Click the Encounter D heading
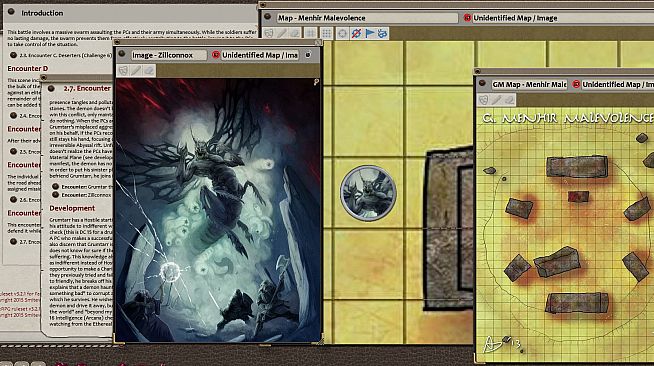This screenshot has height=366, width=654. tap(28, 68)
